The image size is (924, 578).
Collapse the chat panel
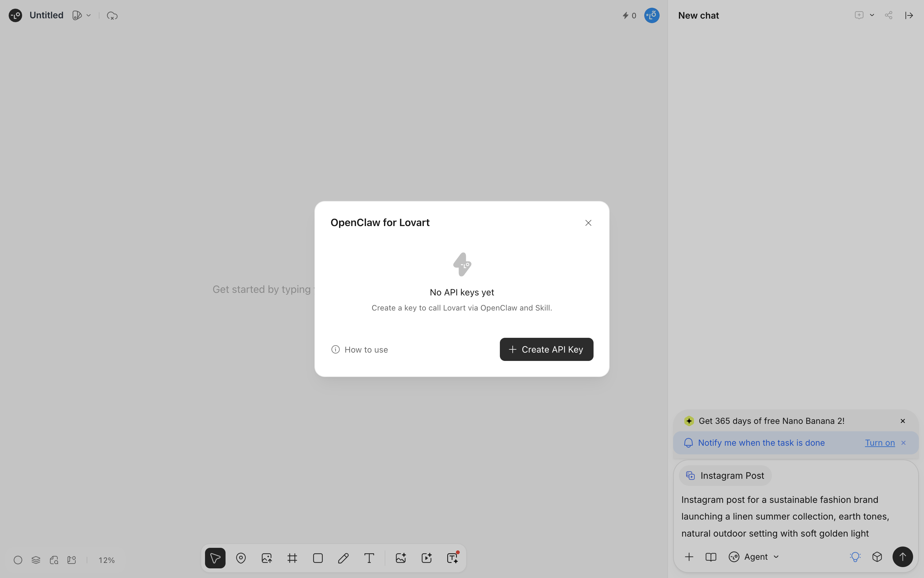(909, 15)
